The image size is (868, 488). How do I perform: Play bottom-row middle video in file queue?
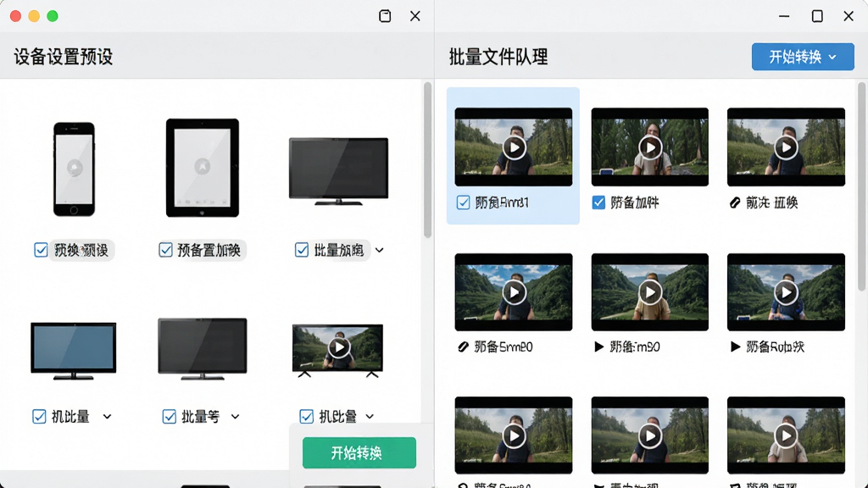pyautogui.click(x=650, y=436)
